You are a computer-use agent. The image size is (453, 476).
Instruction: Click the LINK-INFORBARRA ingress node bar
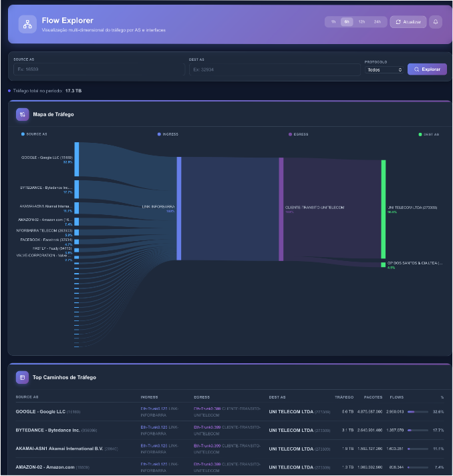point(179,208)
